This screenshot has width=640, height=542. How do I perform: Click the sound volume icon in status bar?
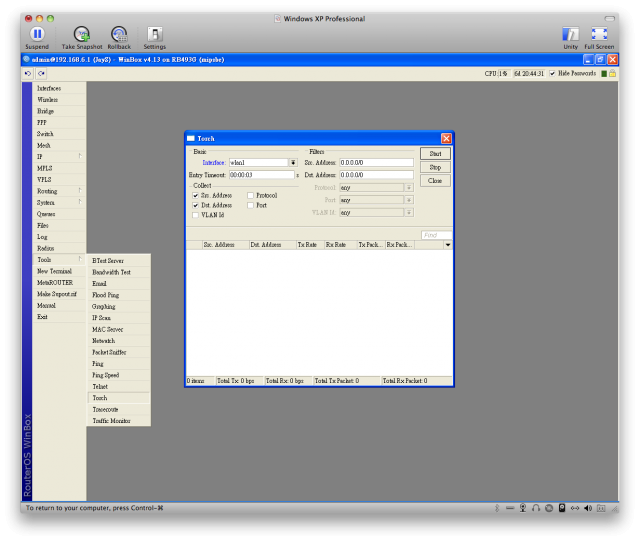point(588,508)
